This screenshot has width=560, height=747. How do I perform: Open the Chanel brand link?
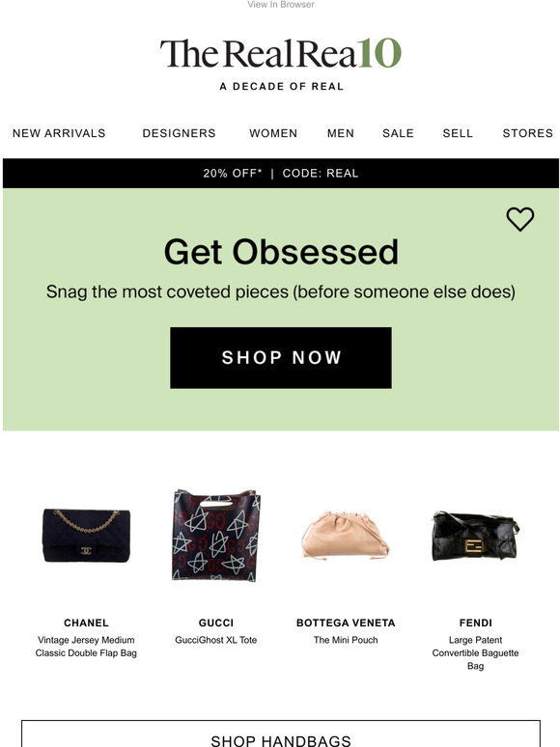[x=86, y=622]
